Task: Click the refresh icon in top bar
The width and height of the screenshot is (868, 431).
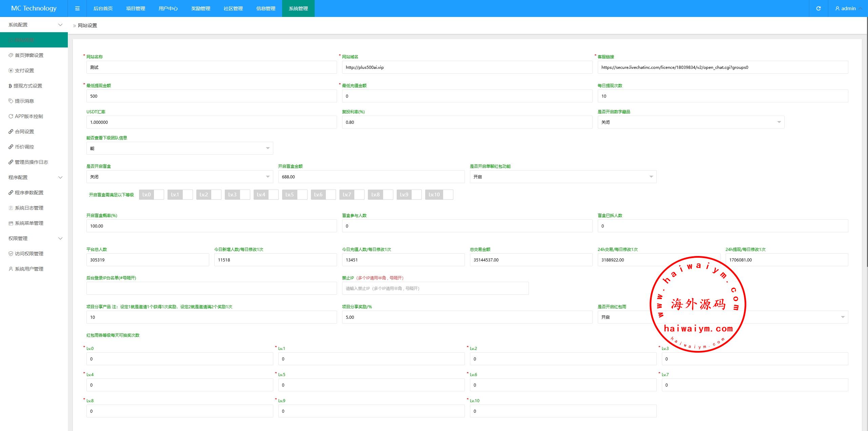Action: (x=818, y=8)
